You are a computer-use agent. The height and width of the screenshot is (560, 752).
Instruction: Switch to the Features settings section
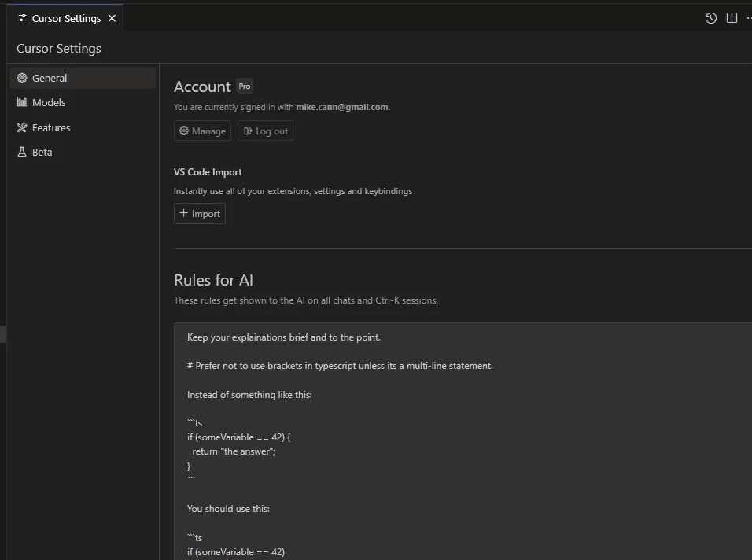51,127
